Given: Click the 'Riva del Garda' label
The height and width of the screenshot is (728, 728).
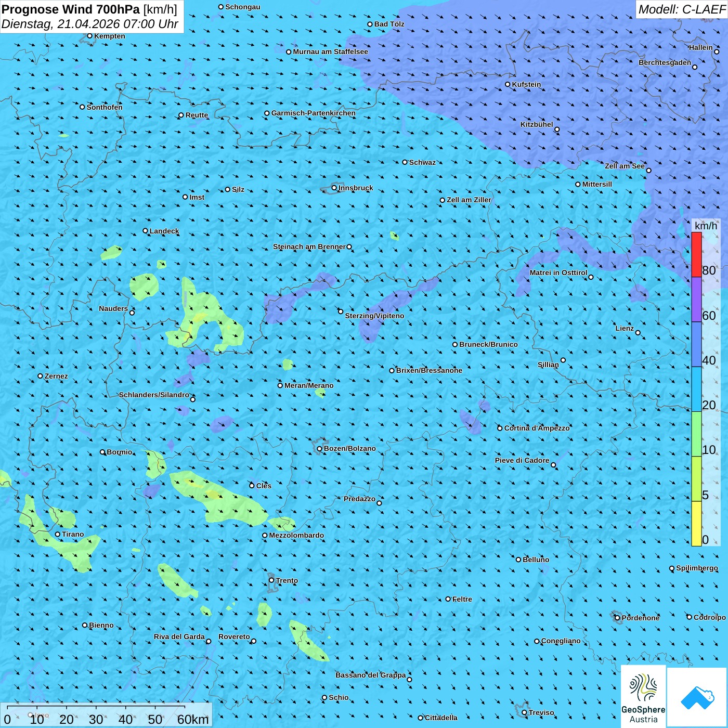Looking at the screenshot, I should pyautogui.click(x=179, y=636).
